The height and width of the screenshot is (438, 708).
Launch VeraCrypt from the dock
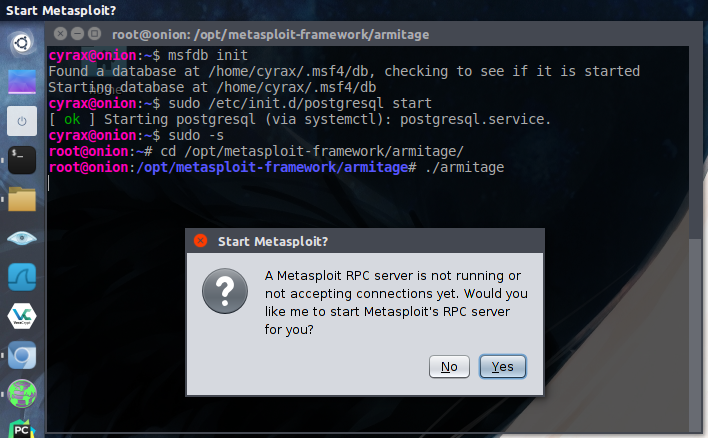point(22,316)
